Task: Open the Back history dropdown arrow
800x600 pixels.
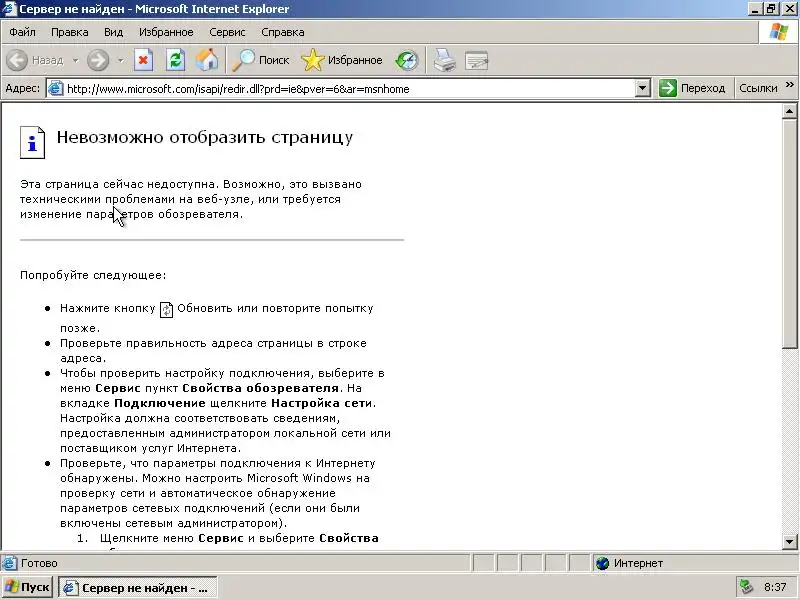Action: click(x=76, y=60)
